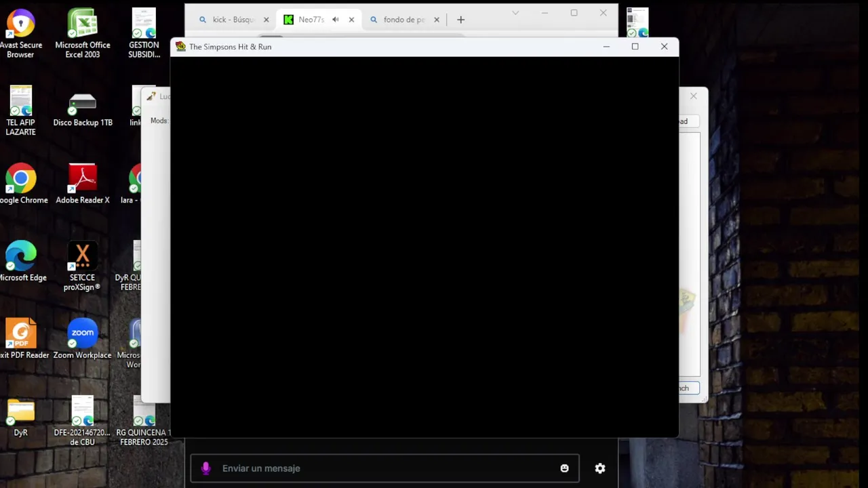Open Adobe Reader X desktop shortcut
The height and width of the screenshot is (488, 868).
coord(83,184)
